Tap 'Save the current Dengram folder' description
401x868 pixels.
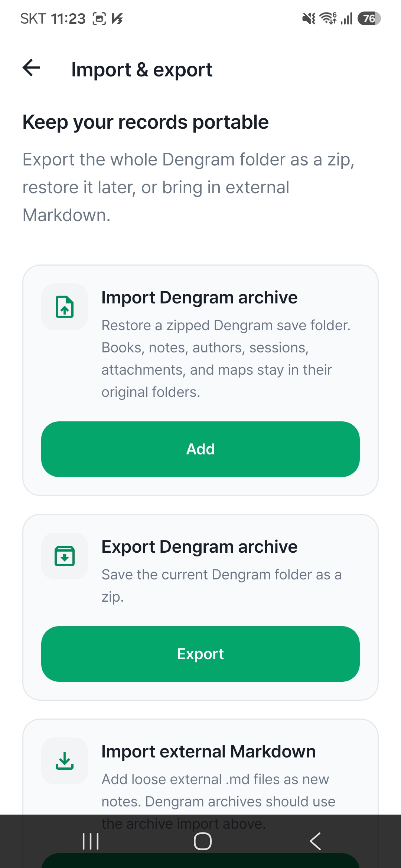222,586
